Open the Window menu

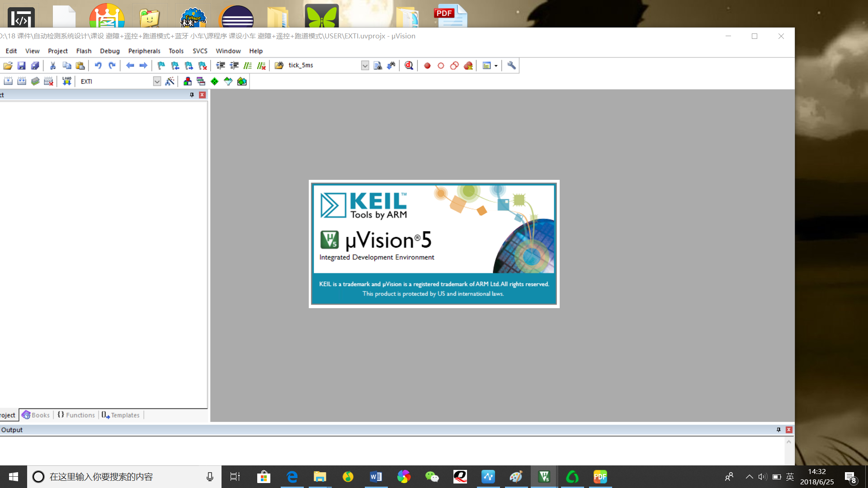pyautogui.click(x=228, y=51)
